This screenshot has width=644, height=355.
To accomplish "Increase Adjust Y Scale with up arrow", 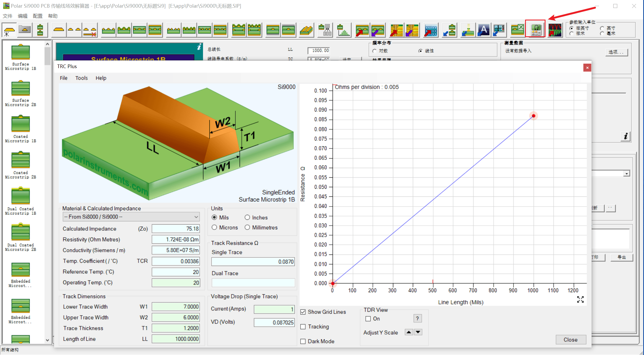I will [409, 332].
